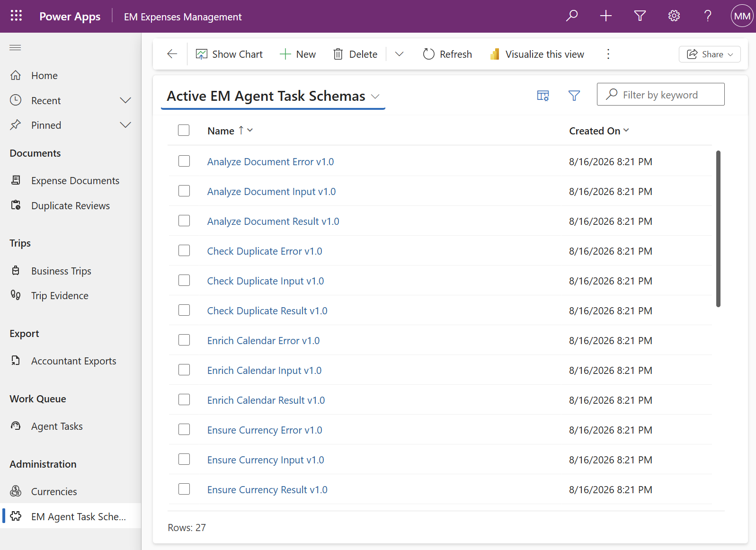This screenshot has width=756, height=550.
Task: Click the Duplicate Reviews sidebar icon
Action: [x=16, y=205]
